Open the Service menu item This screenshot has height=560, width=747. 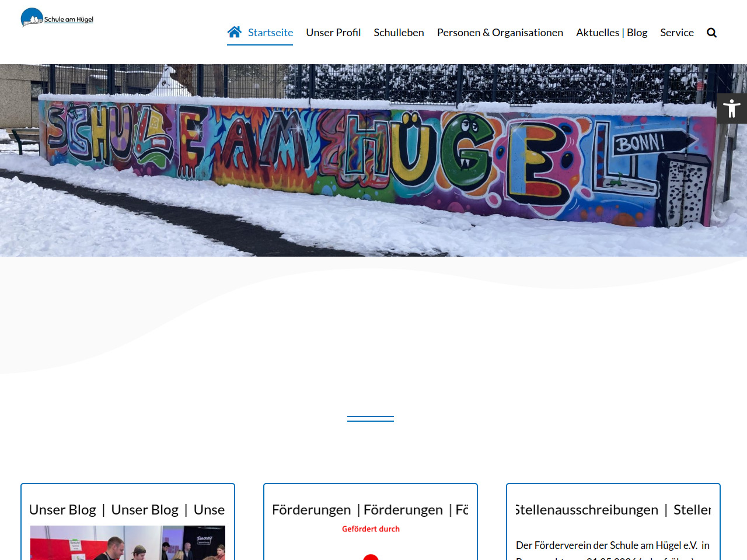click(x=677, y=33)
